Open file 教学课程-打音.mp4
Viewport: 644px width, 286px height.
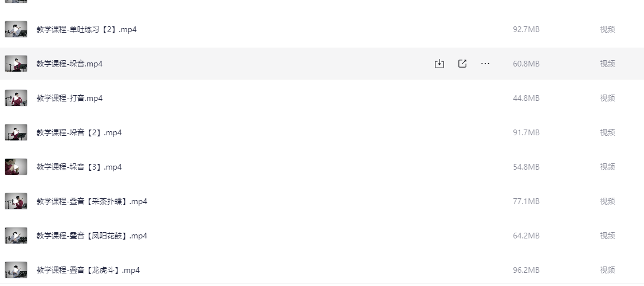[69, 98]
